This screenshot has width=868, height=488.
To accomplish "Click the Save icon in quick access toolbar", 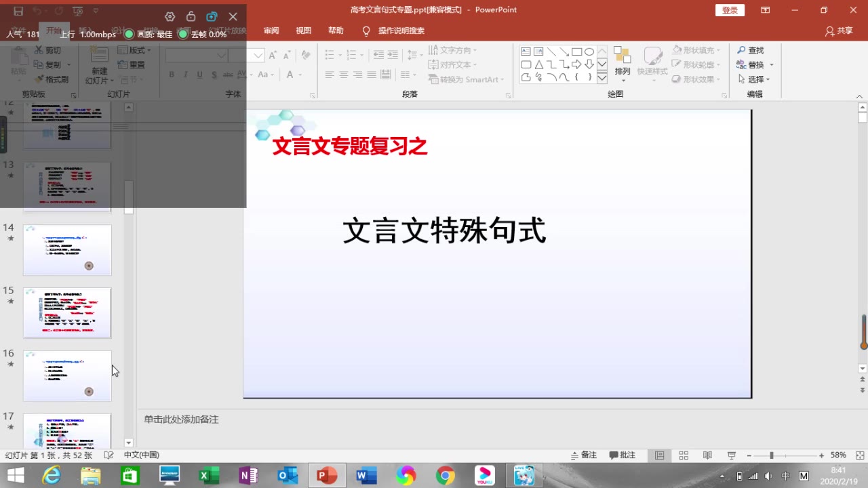I will [18, 11].
